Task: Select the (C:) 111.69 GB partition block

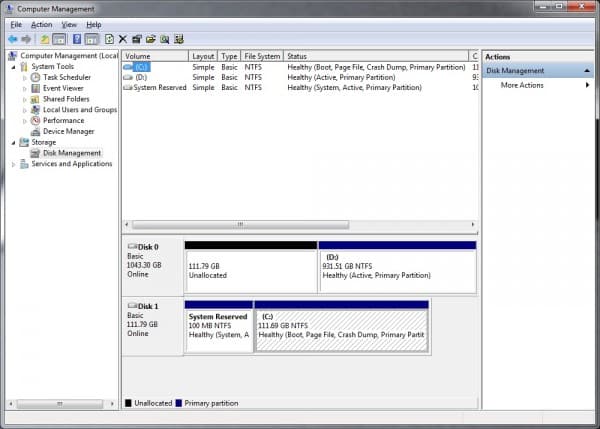Action: (341, 326)
